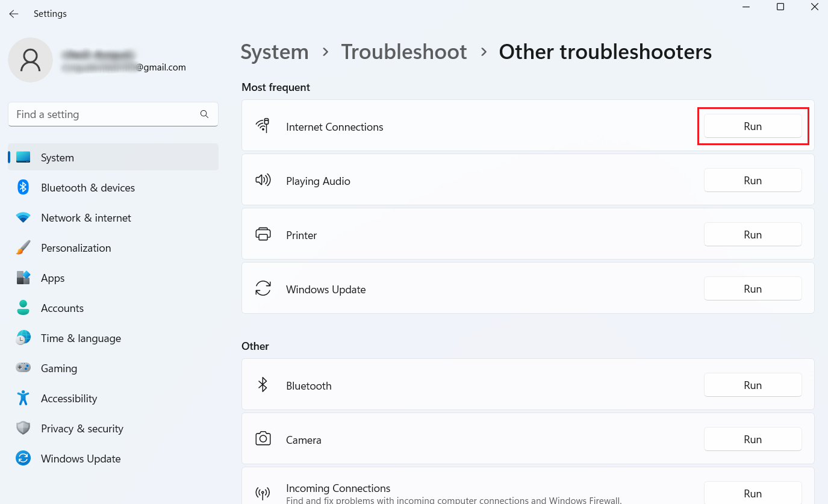Minimize the Settings window
Screen dimensions: 828x504
[x=746, y=7]
